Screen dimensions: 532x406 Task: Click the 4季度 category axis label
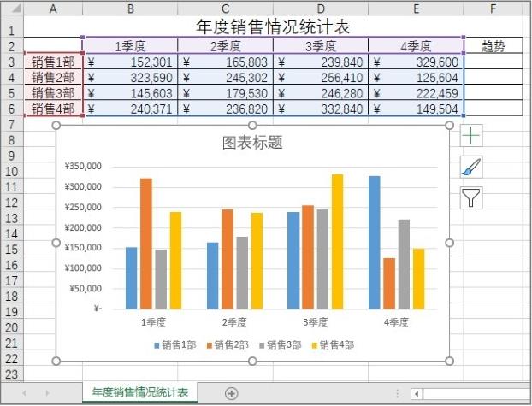(x=396, y=322)
